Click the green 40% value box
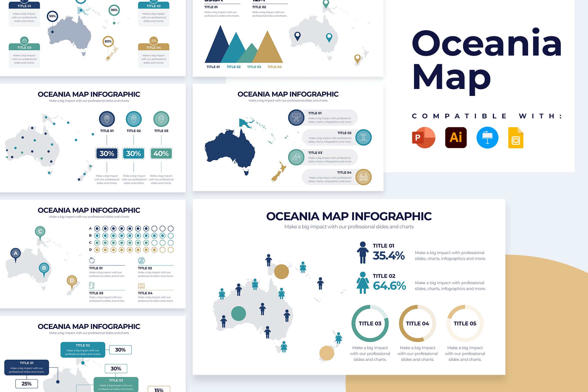This screenshot has width=588, height=392. click(x=161, y=154)
